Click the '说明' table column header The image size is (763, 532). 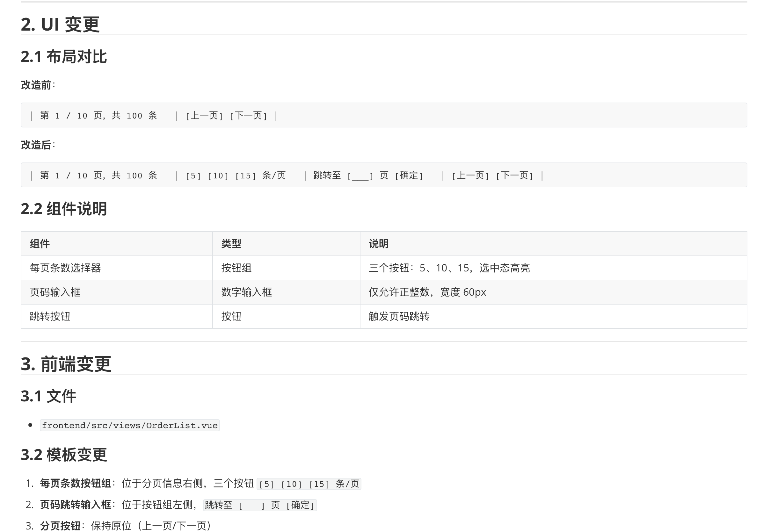click(379, 244)
